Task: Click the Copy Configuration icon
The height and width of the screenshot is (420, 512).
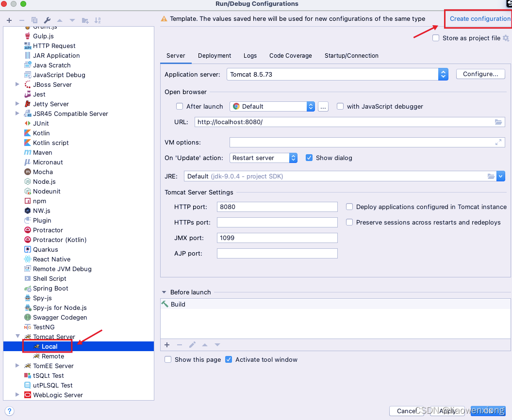Action: pyautogui.click(x=34, y=20)
